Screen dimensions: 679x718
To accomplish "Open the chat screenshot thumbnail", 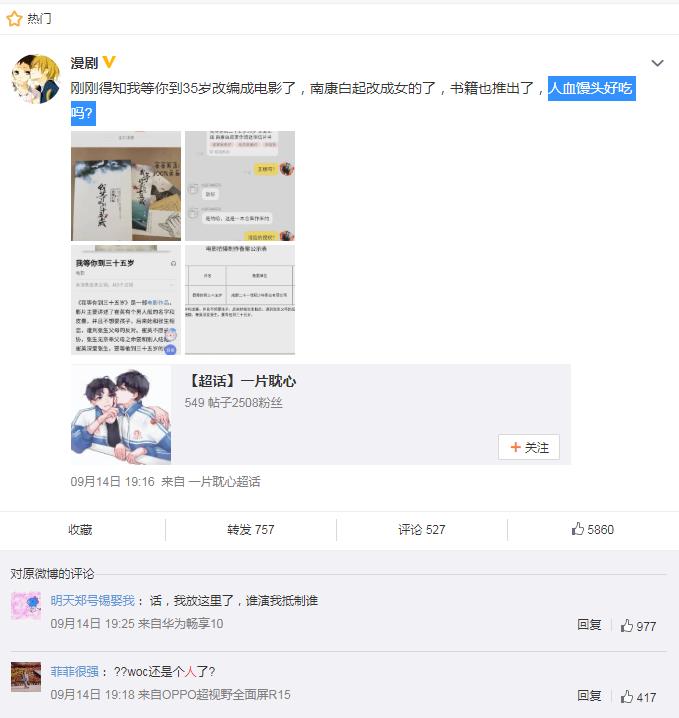I will 240,186.
